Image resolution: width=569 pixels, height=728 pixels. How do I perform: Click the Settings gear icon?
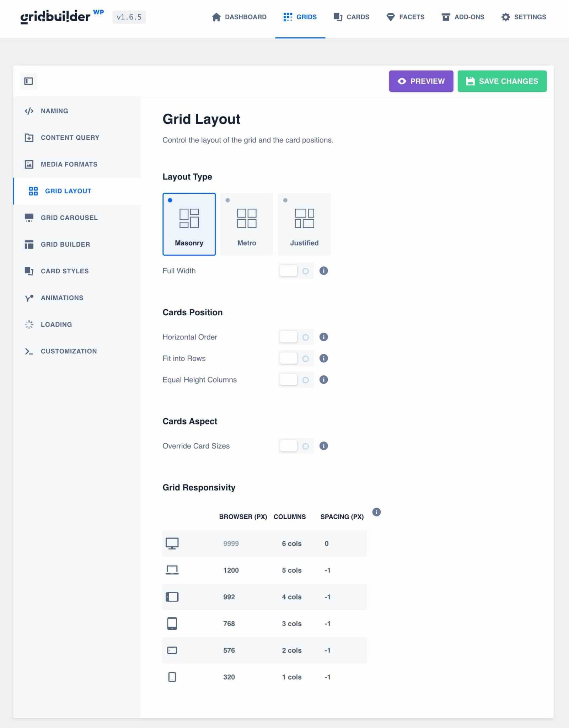click(505, 17)
